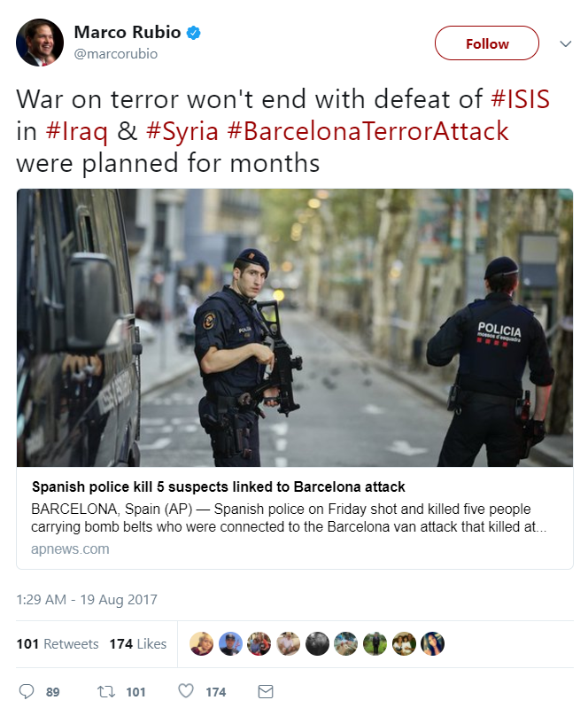Open the #ISIS hashtag
This screenshot has width=588, height=708.
521,99
